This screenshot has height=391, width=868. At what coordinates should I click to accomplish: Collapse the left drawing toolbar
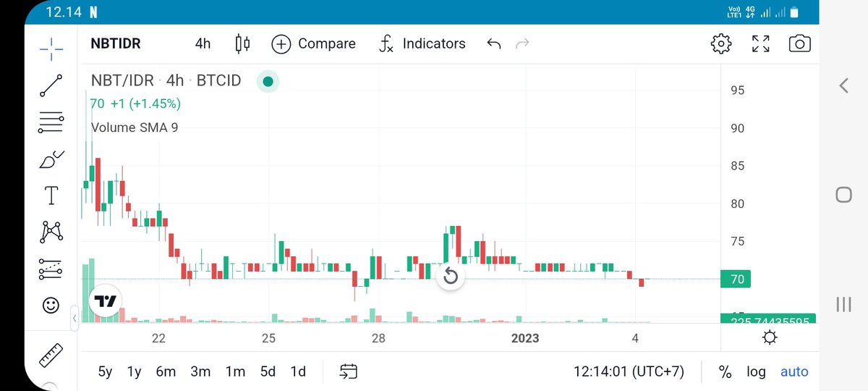point(74,318)
